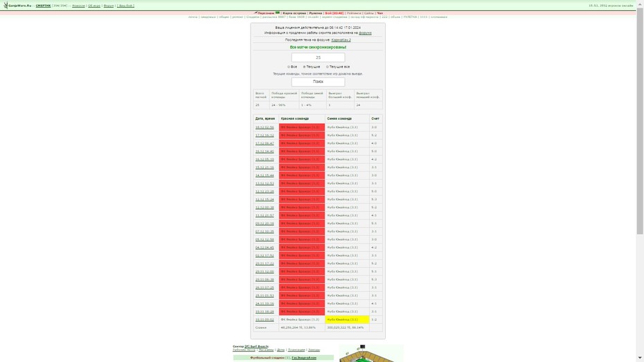Click the Счет column header

[375, 118]
